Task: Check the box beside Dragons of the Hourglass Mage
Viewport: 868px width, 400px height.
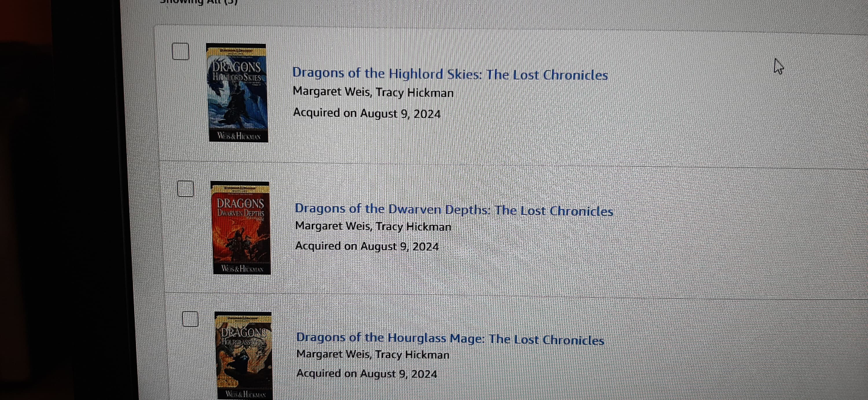Action: click(x=190, y=319)
